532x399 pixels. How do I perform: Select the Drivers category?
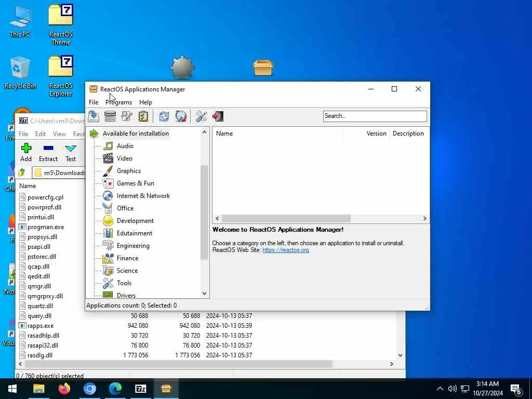click(126, 295)
